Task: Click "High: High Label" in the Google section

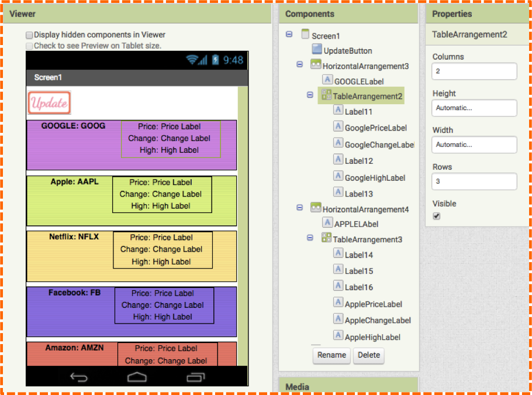Action: 170,150
